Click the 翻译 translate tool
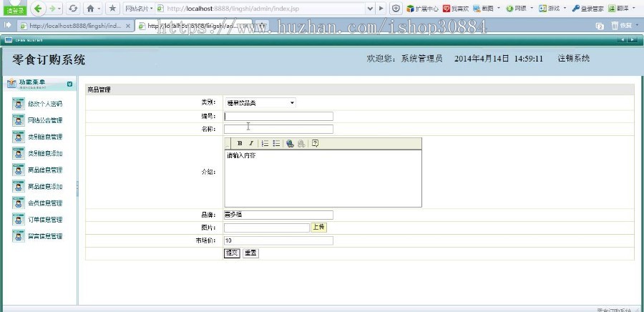 tap(618, 8)
